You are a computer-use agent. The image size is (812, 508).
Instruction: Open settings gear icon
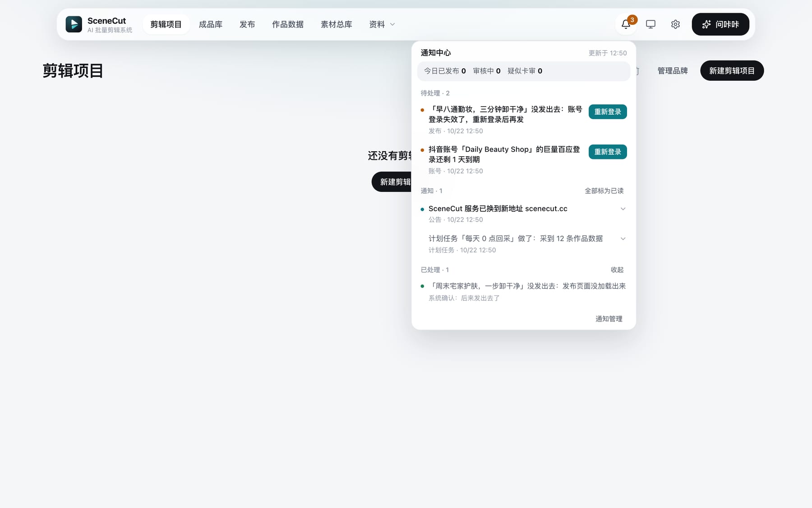(x=675, y=24)
